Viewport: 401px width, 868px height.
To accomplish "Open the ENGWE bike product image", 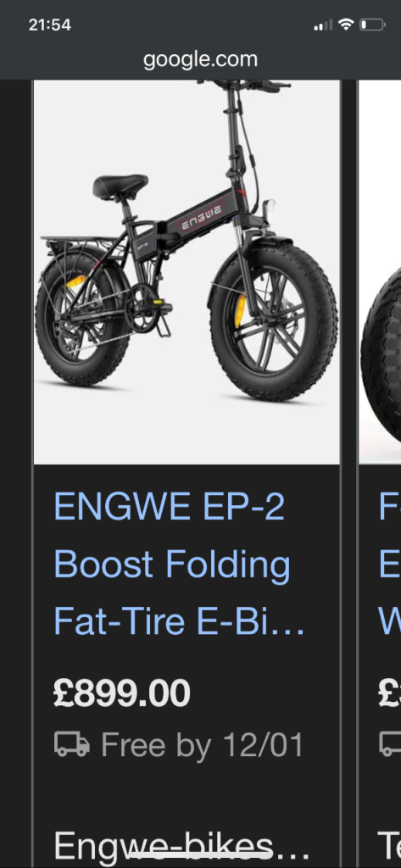I will coord(187,272).
